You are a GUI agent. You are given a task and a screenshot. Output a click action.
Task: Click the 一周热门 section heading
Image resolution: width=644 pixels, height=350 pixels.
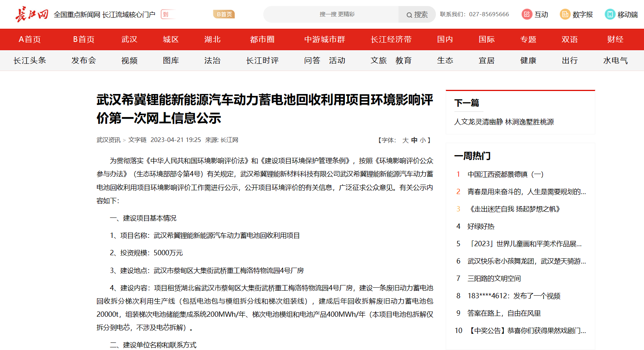tap(472, 156)
